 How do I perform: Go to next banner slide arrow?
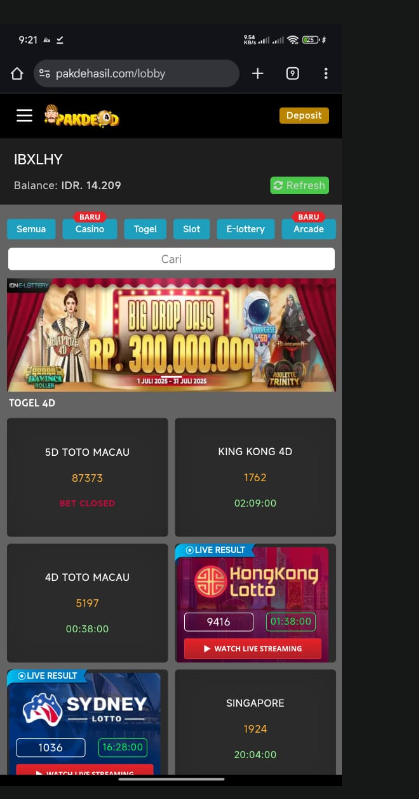[311, 335]
